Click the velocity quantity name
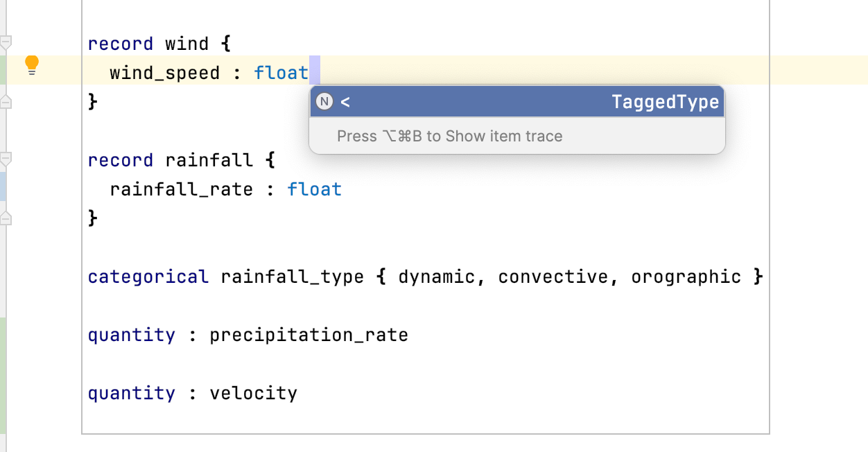Screen dimensions: 868x452 (x=255, y=392)
